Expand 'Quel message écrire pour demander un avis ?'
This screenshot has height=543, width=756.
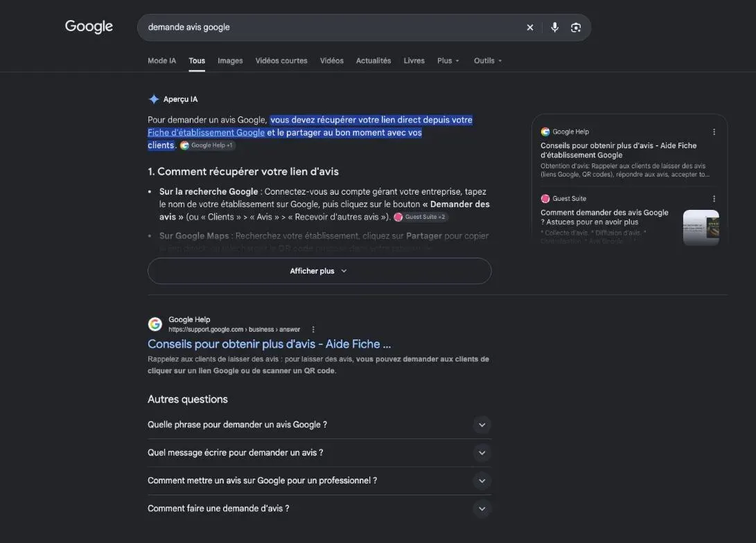(319, 452)
